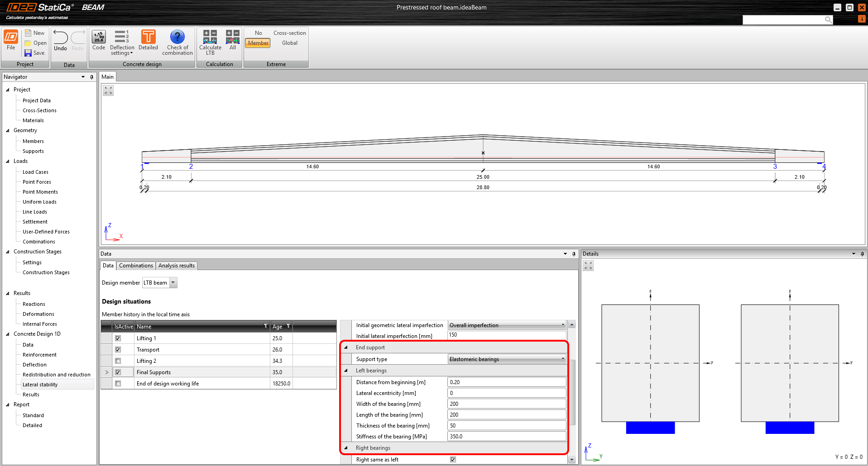
Task: Undo the last action
Action: [59, 40]
